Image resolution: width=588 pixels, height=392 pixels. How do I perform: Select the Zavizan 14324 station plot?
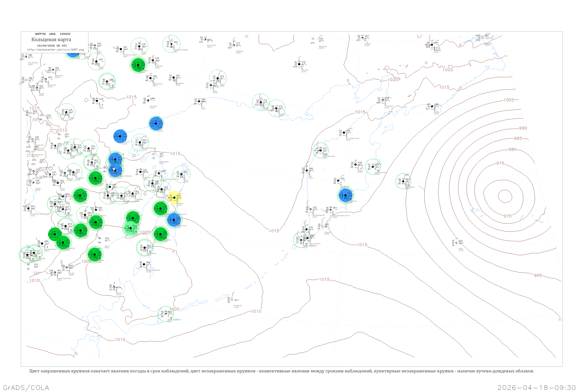(x=114, y=287)
